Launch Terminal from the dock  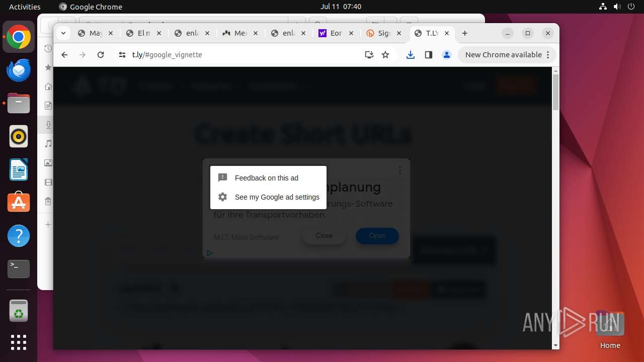point(19,269)
